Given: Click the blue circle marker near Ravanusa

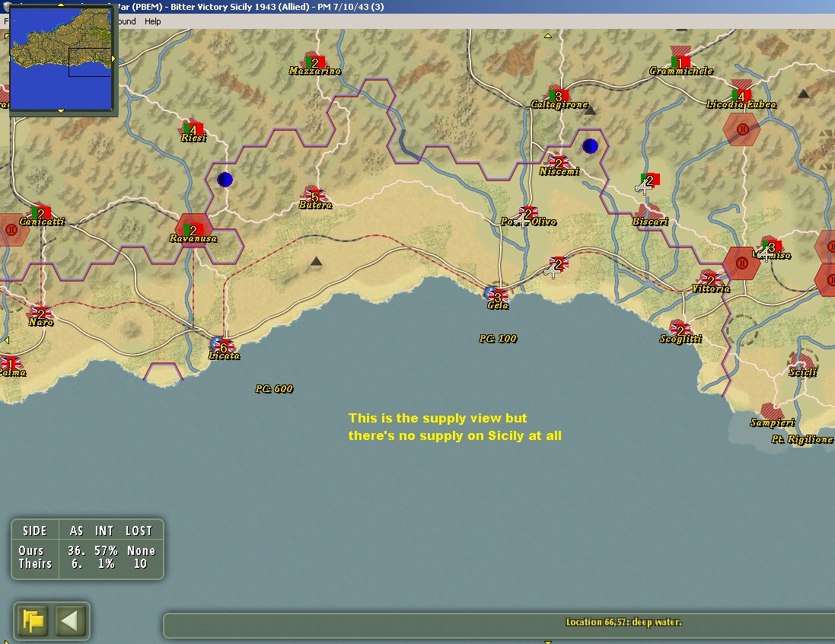Looking at the screenshot, I should pos(225,180).
